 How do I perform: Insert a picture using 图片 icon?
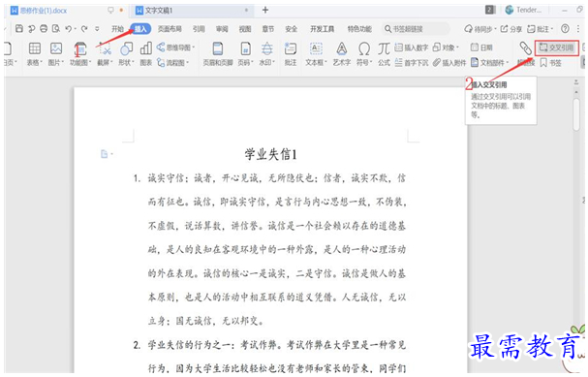coord(56,54)
